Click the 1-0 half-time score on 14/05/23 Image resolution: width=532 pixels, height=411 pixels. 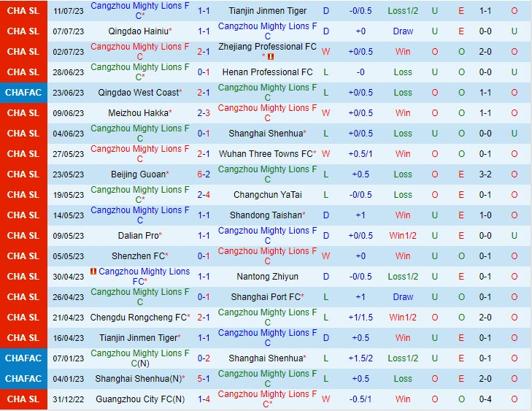[485, 215]
